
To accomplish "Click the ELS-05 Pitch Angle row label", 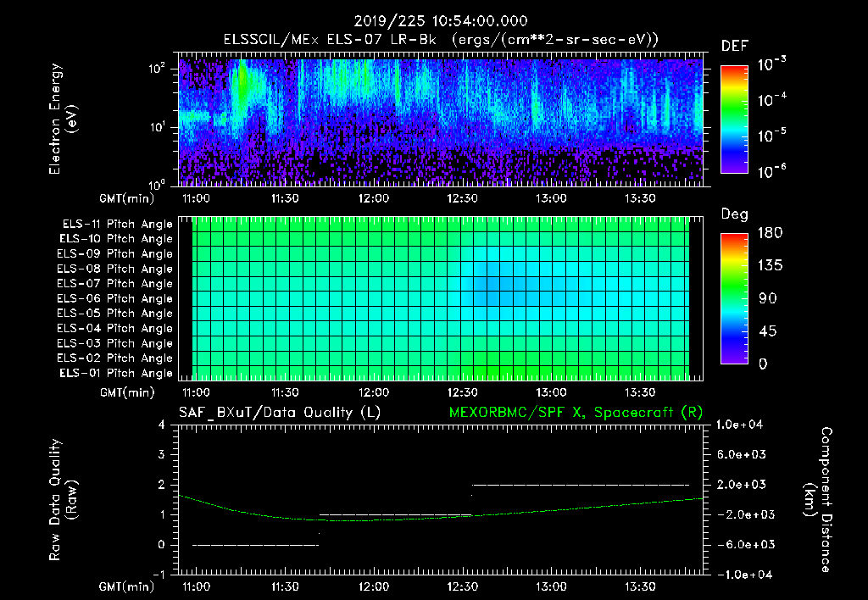I will (x=115, y=314).
